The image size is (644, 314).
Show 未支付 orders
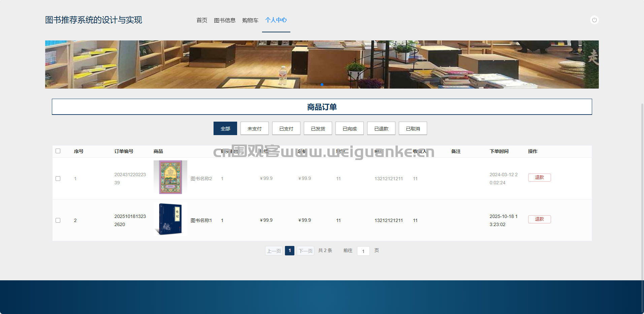[254, 128]
